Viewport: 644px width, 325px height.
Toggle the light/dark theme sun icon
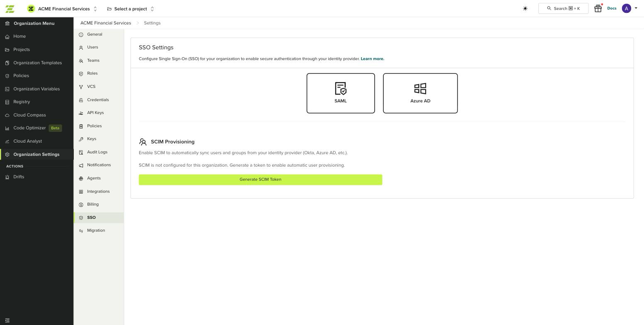[x=525, y=9]
